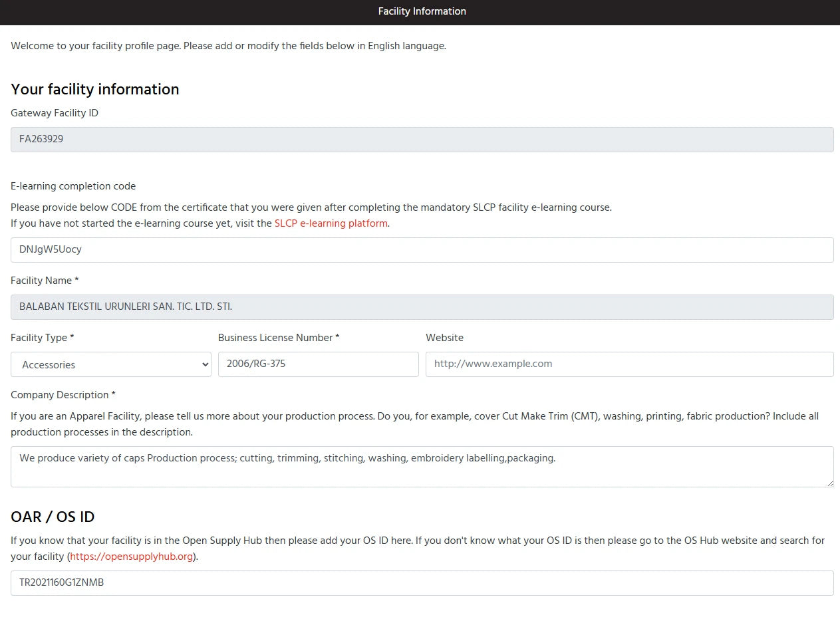840x623 pixels.
Task: Click the Facility Information header title
Action: click(x=422, y=11)
